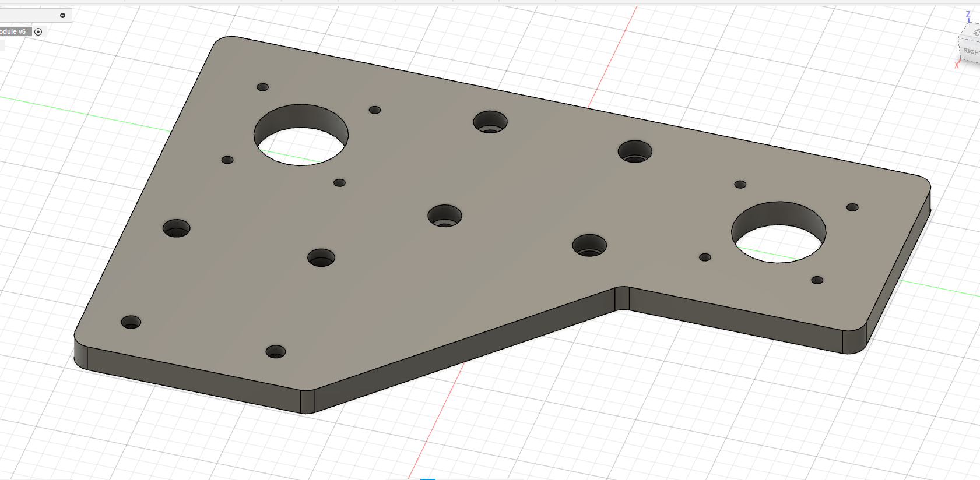Click the red X axis label on the ViewCube
The height and width of the screenshot is (480, 980).
pyautogui.click(x=957, y=65)
